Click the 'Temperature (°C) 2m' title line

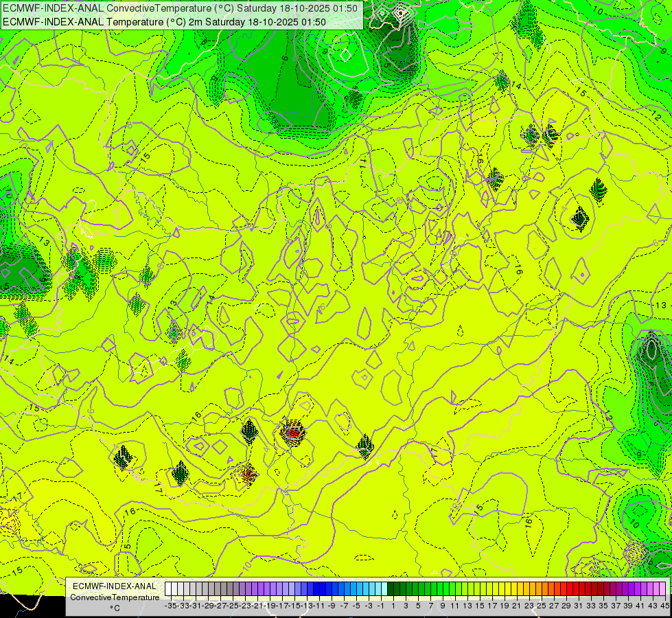pos(164,22)
